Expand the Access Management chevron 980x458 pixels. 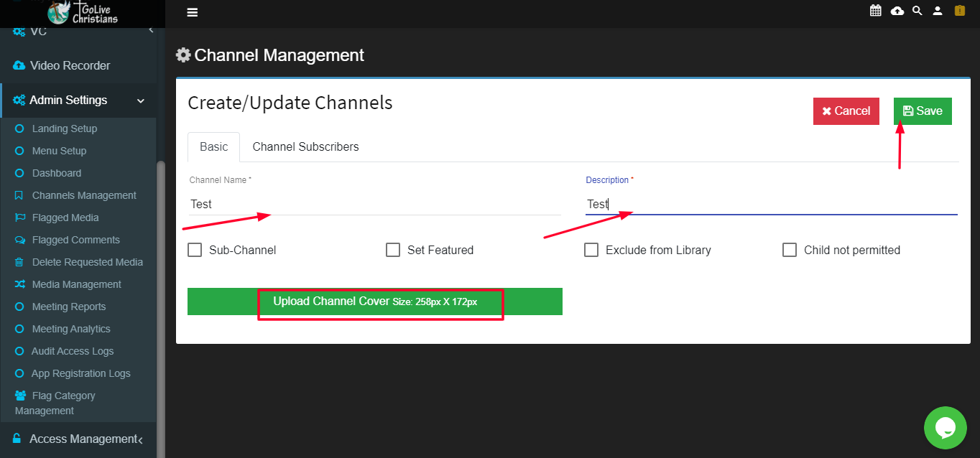coord(141,439)
